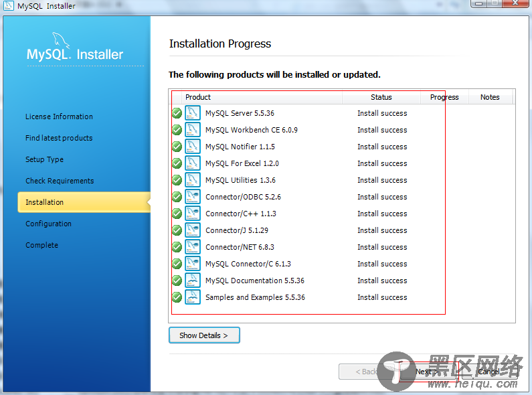
Task: Select the MySQL Connector/C 6.1.3 row text
Action: (x=248, y=264)
